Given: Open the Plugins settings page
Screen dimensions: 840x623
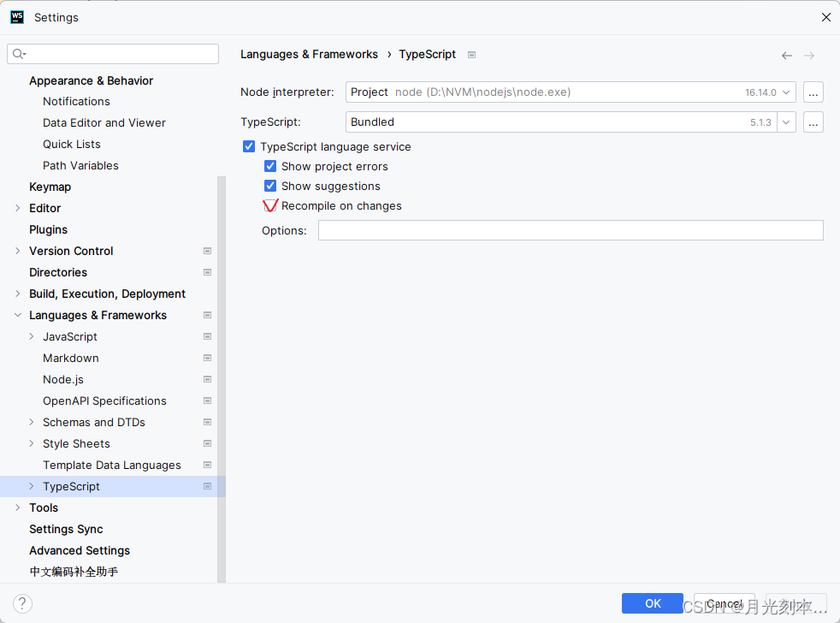Looking at the screenshot, I should pyautogui.click(x=48, y=230).
